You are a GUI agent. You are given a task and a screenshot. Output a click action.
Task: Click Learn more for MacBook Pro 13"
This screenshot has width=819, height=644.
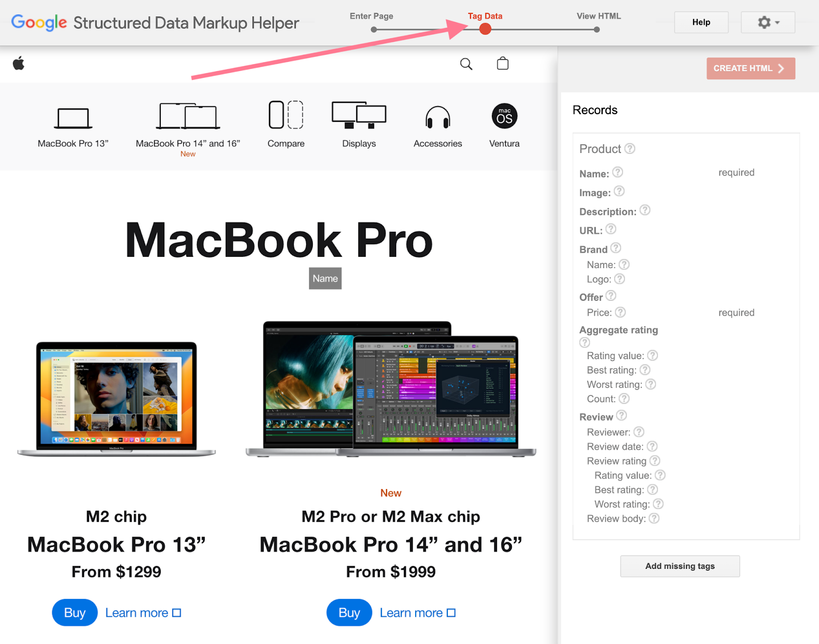[x=143, y=613]
